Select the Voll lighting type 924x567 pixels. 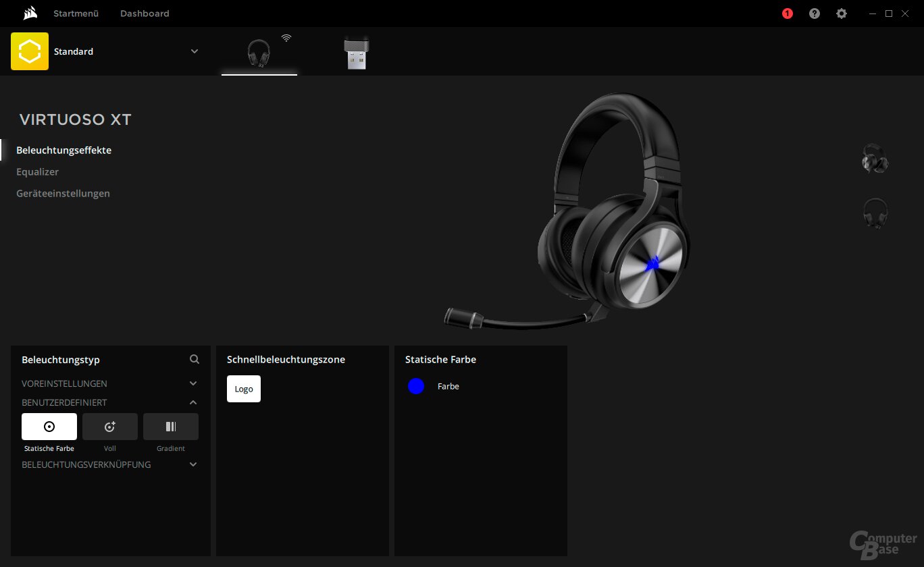point(110,427)
